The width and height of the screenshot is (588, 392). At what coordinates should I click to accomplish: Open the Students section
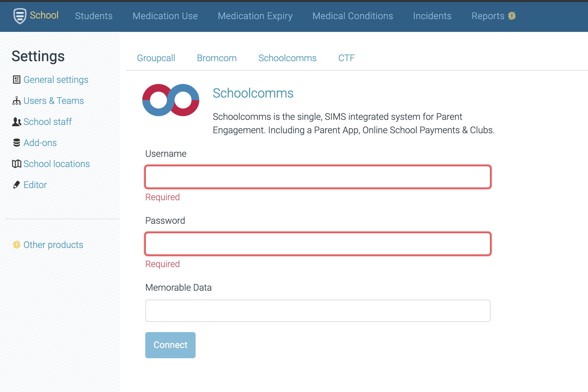click(x=94, y=16)
